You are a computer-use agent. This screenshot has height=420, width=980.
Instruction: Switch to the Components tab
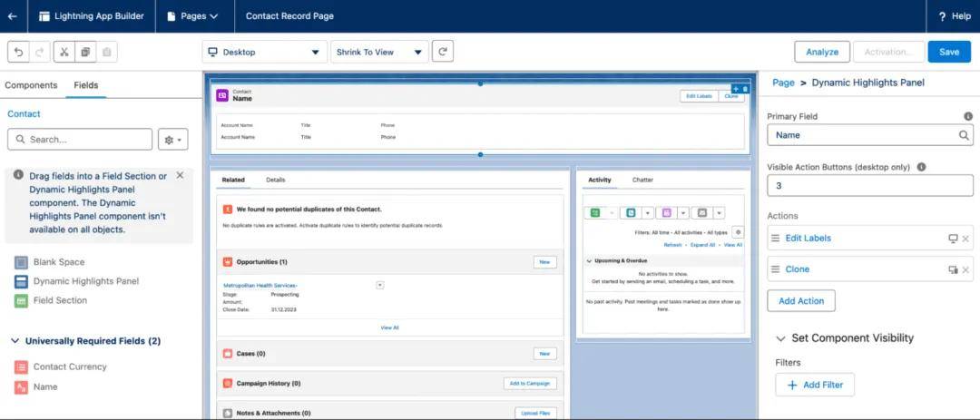click(x=31, y=85)
